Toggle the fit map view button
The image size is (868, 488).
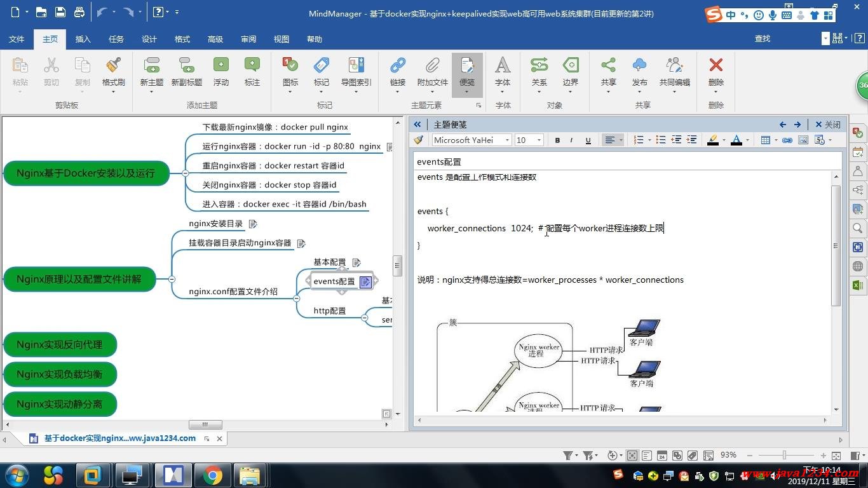632,456
